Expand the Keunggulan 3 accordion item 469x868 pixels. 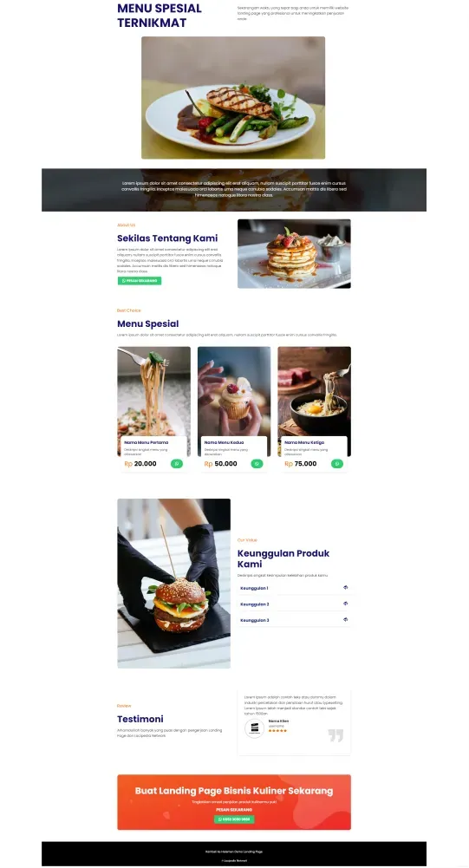(x=294, y=620)
